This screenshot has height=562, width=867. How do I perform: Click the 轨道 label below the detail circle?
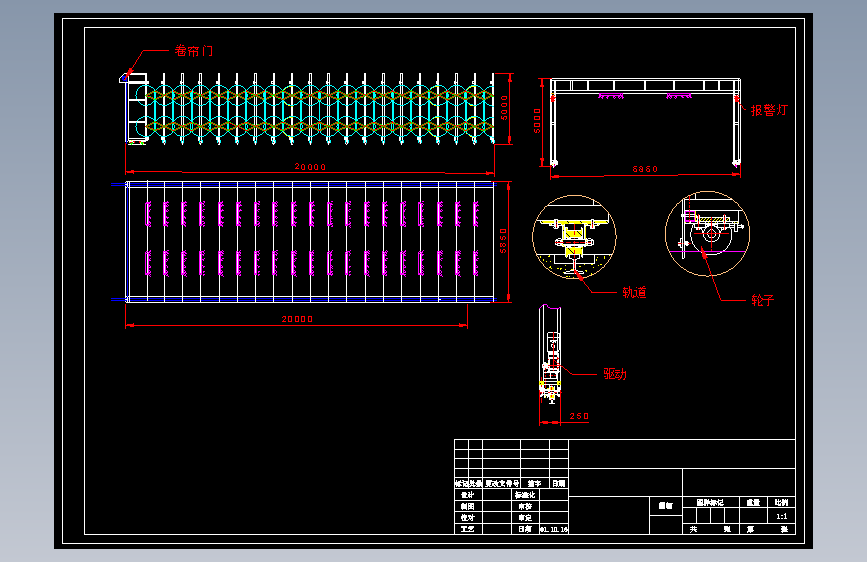(634, 293)
